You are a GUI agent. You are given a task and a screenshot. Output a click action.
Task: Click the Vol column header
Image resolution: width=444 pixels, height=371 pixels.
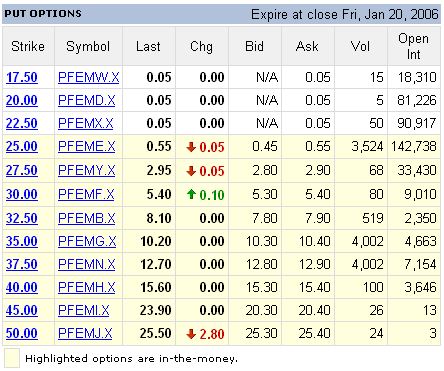(360, 46)
